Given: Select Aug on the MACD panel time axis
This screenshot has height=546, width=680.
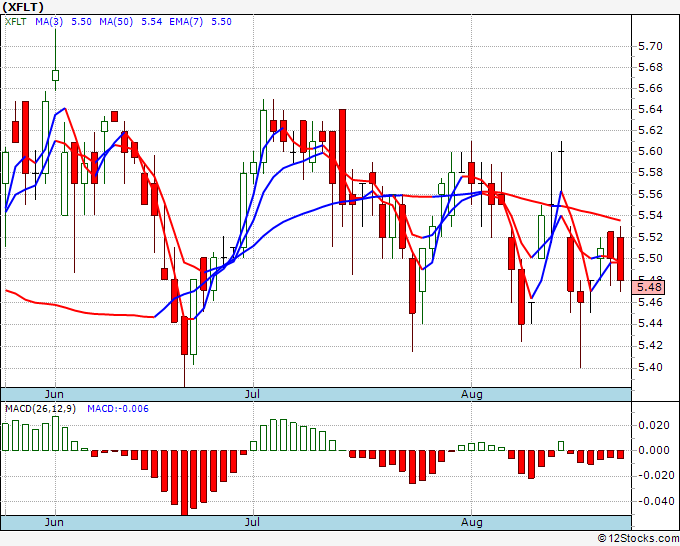Looking at the screenshot, I should (x=471, y=522).
